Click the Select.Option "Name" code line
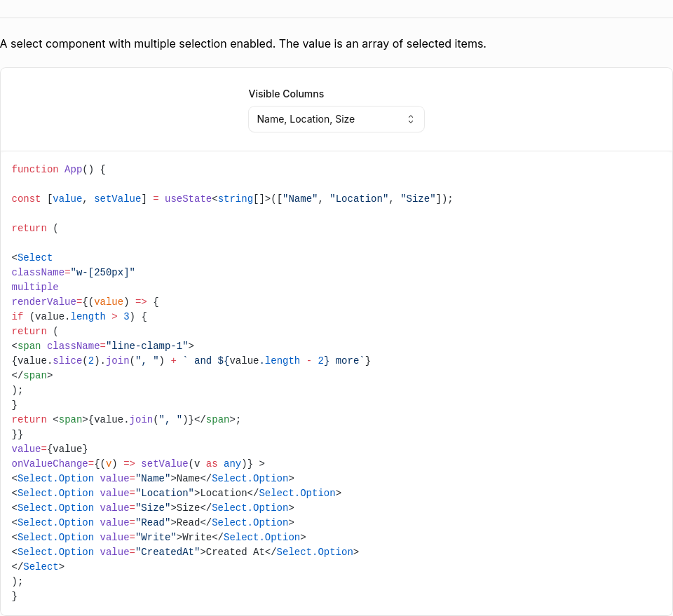 (x=153, y=479)
